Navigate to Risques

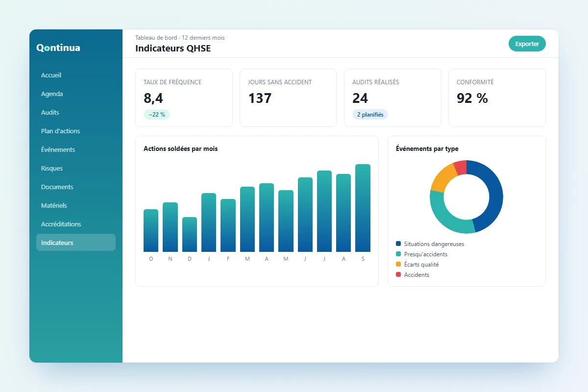[x=76, y=168]
